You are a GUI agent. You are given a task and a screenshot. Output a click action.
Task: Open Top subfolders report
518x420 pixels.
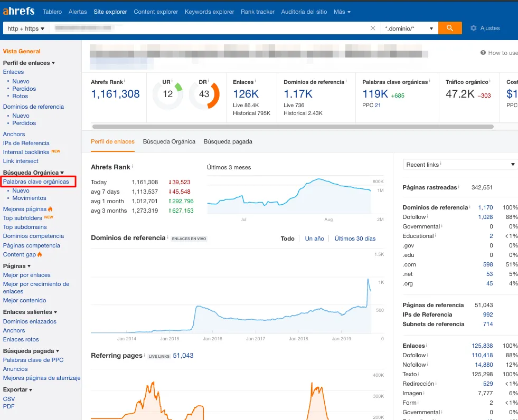23,218
